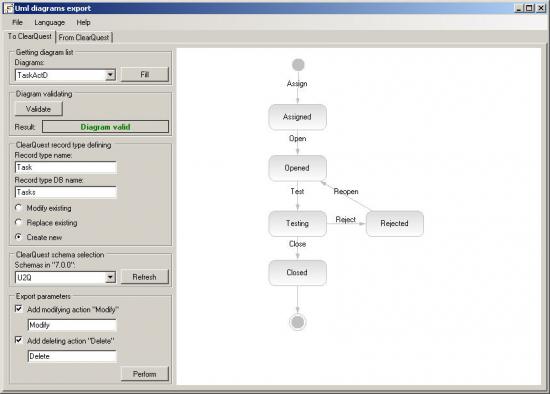
Task: Select the Replace existing radio button
Action: click(19, 222)
